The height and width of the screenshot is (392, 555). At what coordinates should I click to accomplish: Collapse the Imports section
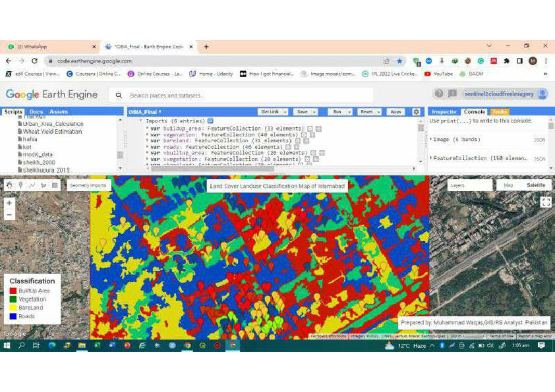coord(140,121)
